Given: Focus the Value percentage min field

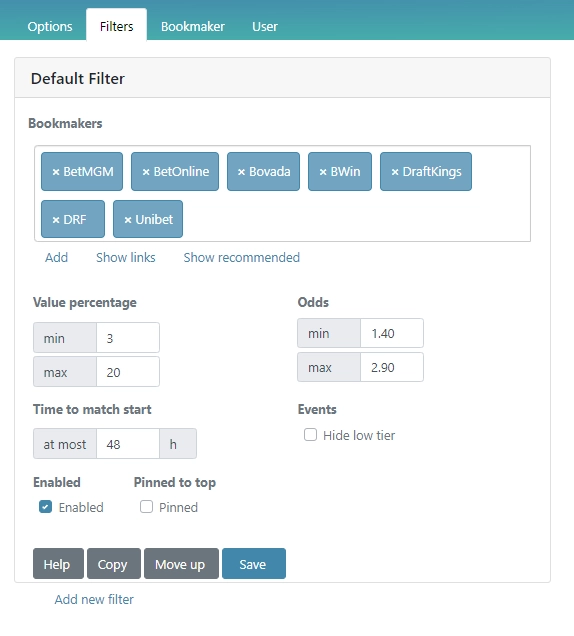Looking at the screenshot, I should (x=128, y=338).
